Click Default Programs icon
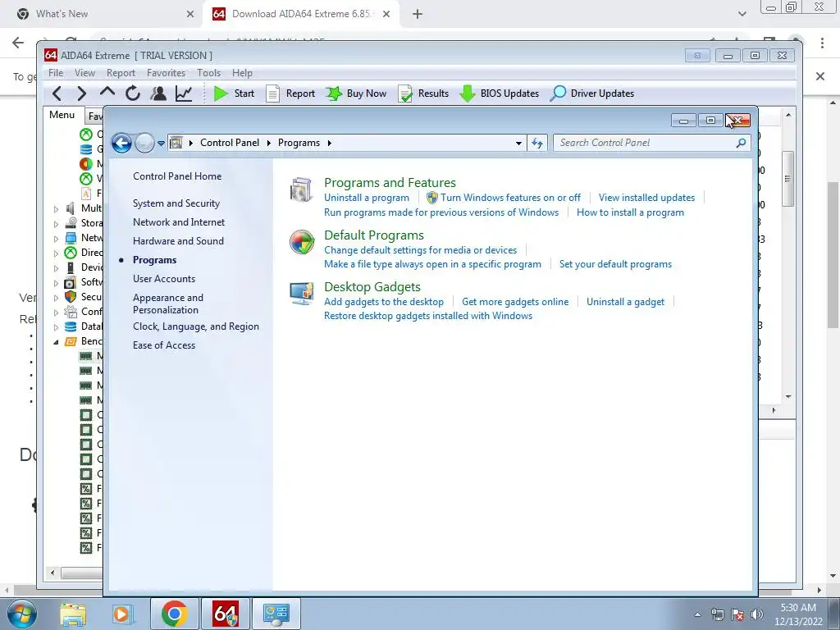The image size is (840, 630). (x=302, y=242)
